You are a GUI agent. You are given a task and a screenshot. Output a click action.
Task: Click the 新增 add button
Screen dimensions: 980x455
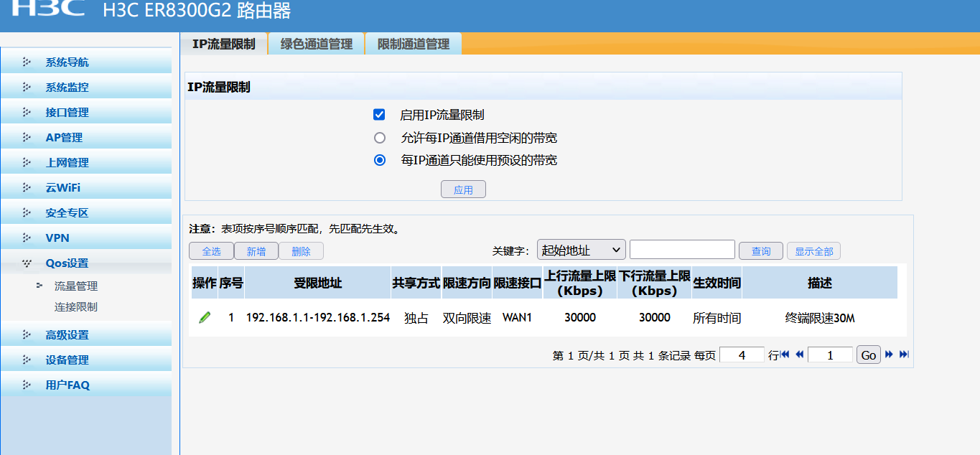pyautogui.click(x=256, y=251)
